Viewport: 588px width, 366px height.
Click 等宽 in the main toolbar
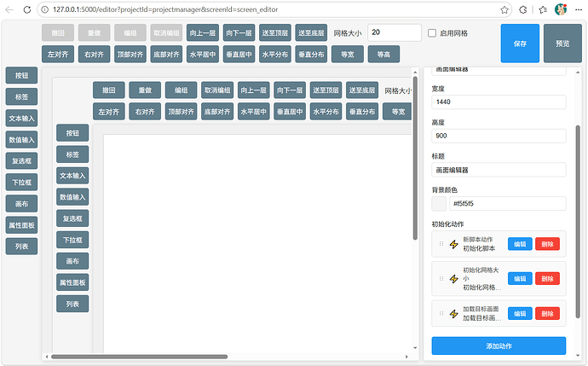pyautogui.click(x=348, y=55)
